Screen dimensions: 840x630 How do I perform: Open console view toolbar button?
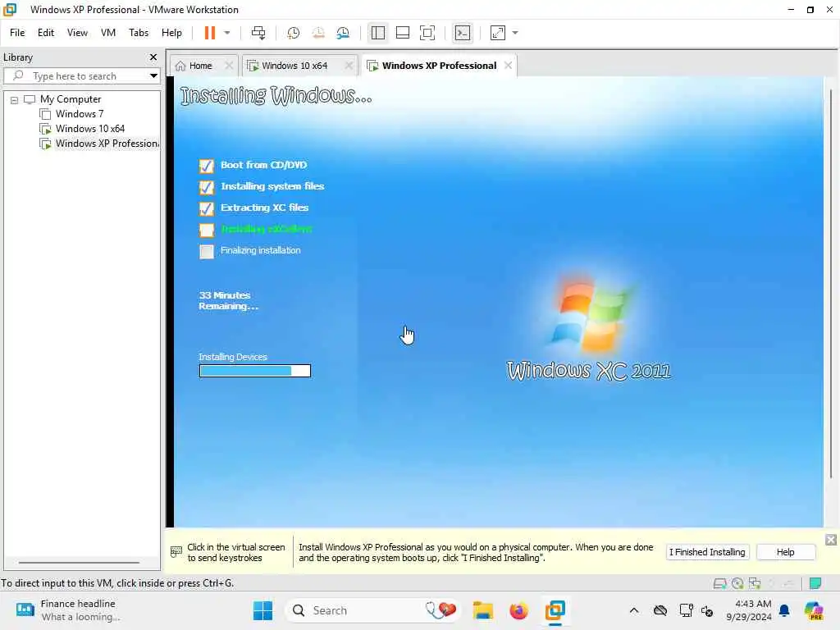(463, 33)
